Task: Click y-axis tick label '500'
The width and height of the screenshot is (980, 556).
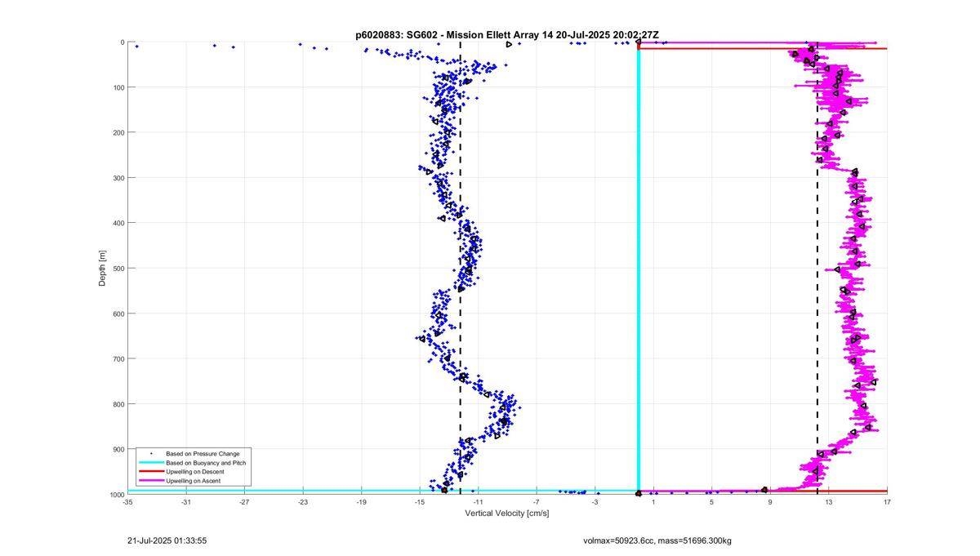Action: coord(118,269)
